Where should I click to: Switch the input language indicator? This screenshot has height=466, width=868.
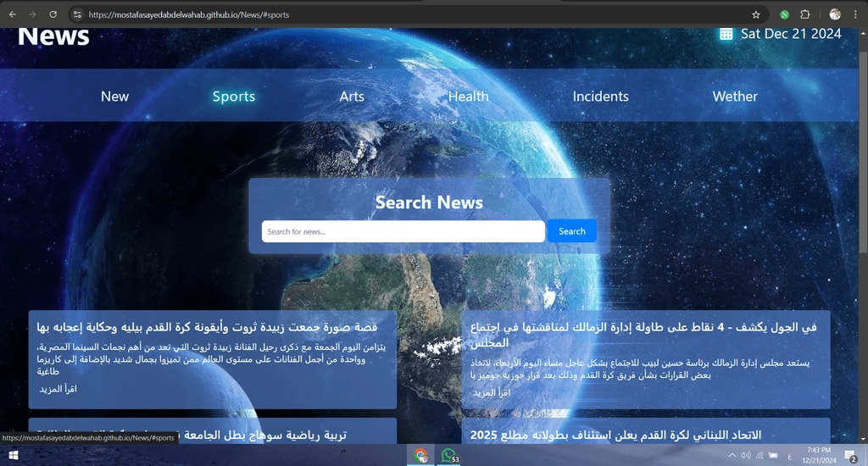pyautogui.click(x=789, y=456)
